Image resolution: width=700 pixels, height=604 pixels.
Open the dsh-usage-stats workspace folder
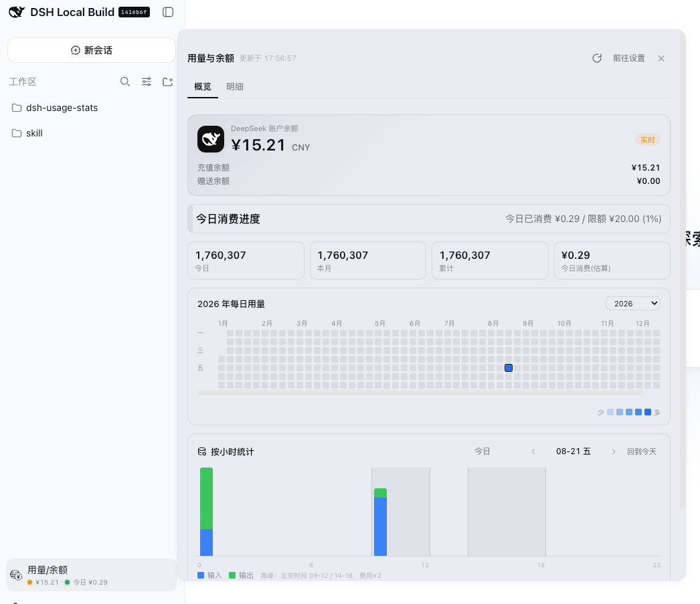[x=92, y=108]
